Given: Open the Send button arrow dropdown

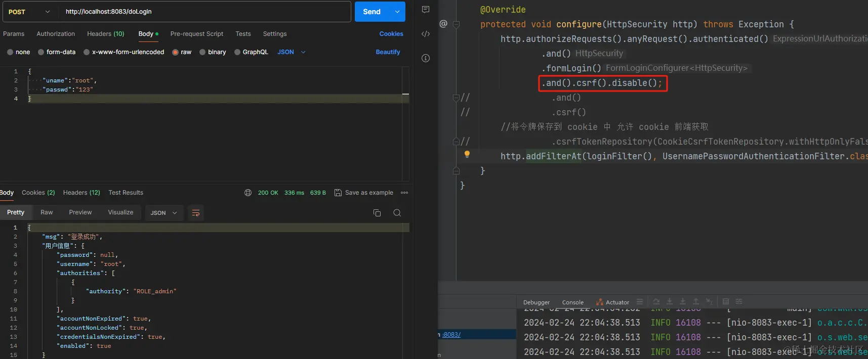Looking at the screenshot, I should pyautogui.click(x=397, y=12).
